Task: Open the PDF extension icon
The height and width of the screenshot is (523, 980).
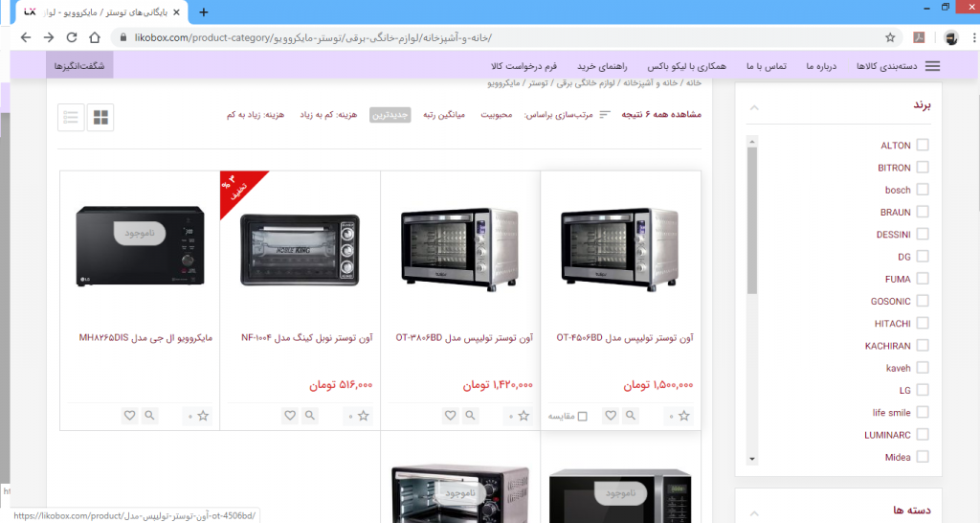Action: (919, 37)
